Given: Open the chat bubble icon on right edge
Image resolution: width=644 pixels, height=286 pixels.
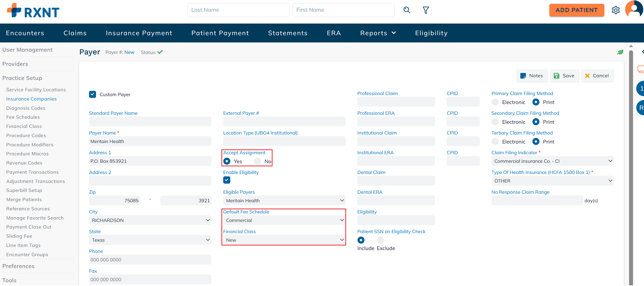Looking at the screenshot, I should click(x=640, y=69).
